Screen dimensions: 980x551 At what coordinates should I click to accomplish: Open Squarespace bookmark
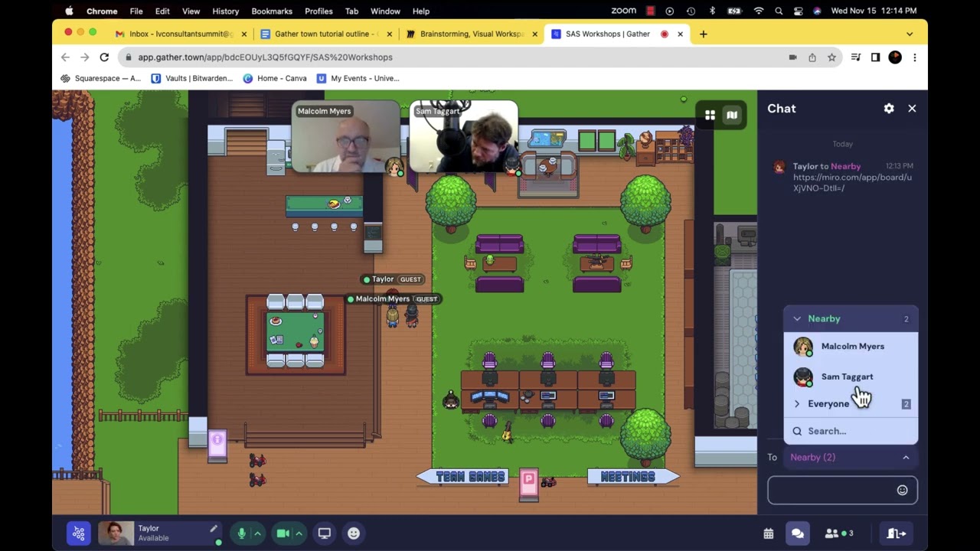click(100, 78)
